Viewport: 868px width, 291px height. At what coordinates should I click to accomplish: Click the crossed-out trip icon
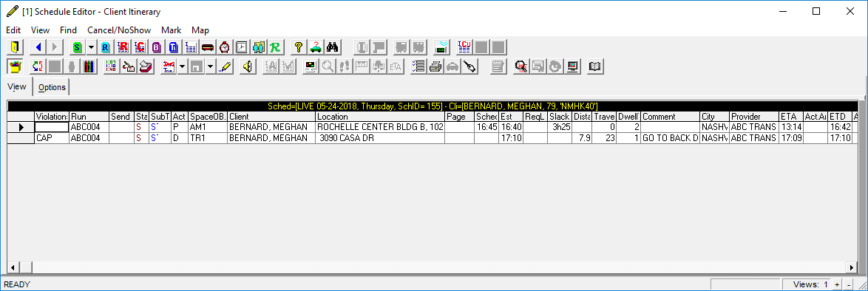point(168,66)
